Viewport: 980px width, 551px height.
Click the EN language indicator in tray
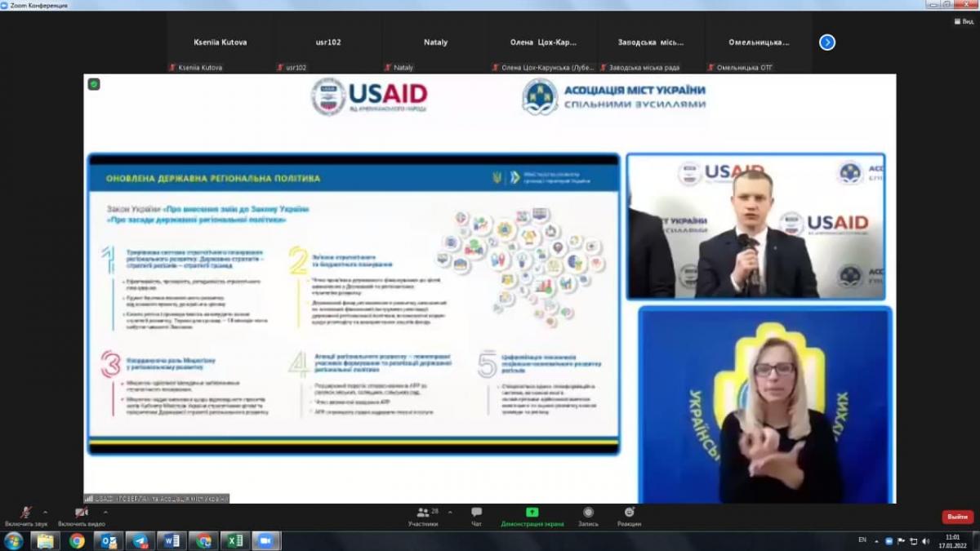(862, 540)
